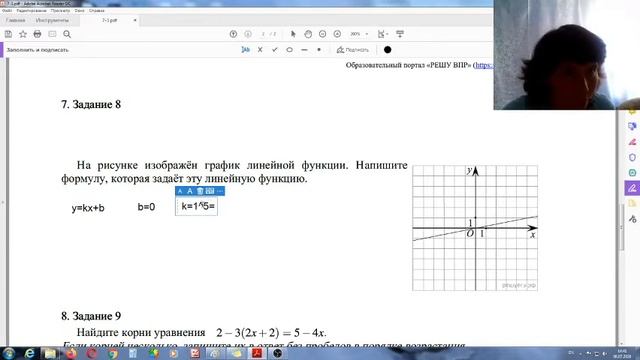Click the Подписать sign button
Screen dimensions: 640x360
353,50
